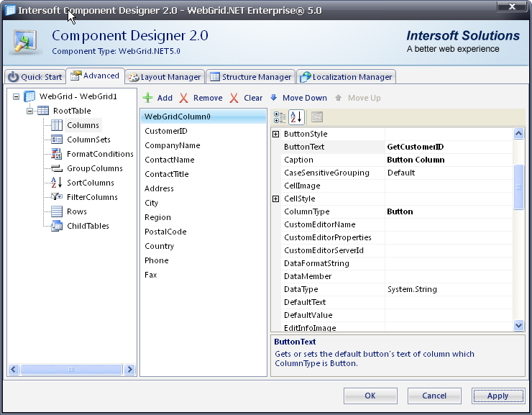The height and width of the screenshot is (415, 532).
Task: Click the Move Up arrow icon
Action: pyautogui.click(x=339, y=98)
